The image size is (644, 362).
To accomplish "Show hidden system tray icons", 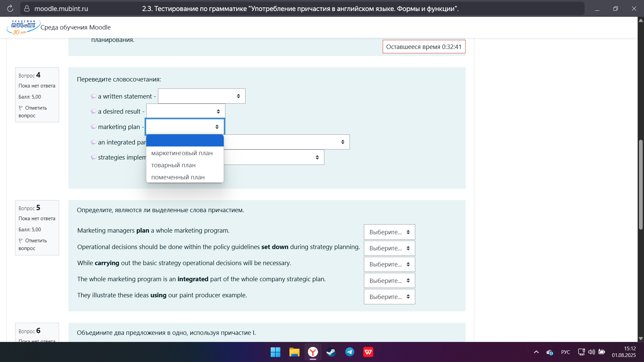I will (x=536, y=352).
